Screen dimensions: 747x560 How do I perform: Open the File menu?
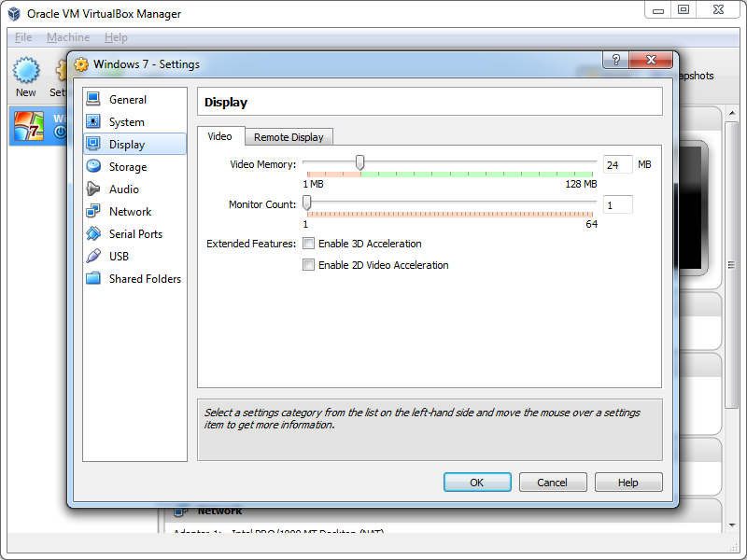click(23, 37)
